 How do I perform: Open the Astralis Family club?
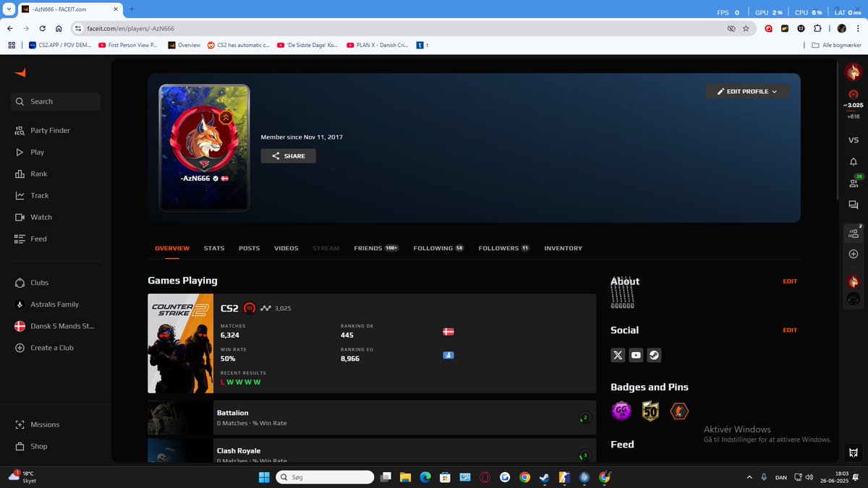46,304
